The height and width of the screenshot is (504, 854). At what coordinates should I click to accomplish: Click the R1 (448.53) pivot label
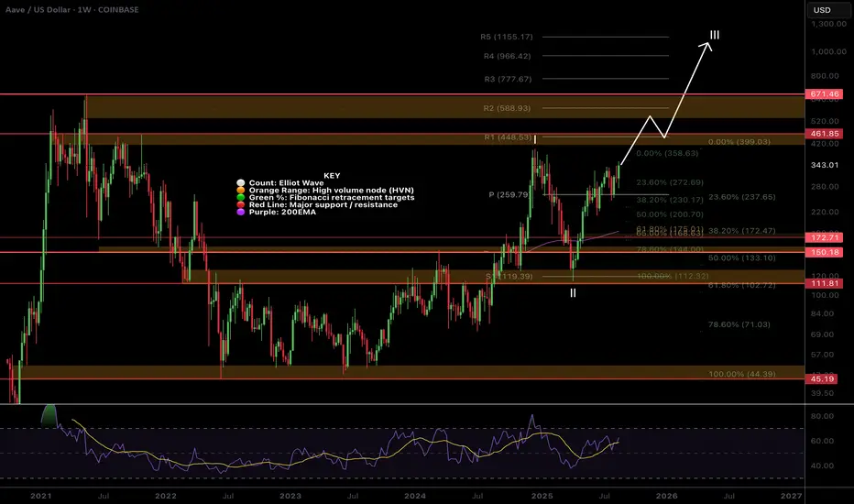tap(508, 137)
